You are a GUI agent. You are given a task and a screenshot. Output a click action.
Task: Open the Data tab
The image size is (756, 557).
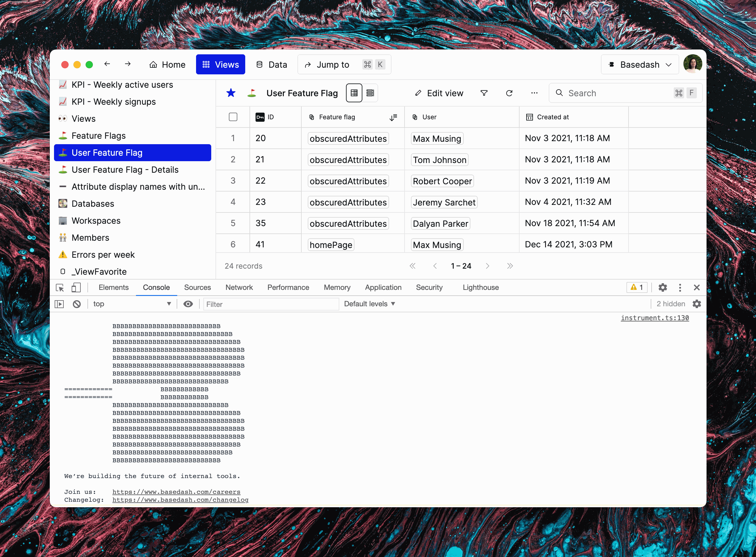point(272,64)
